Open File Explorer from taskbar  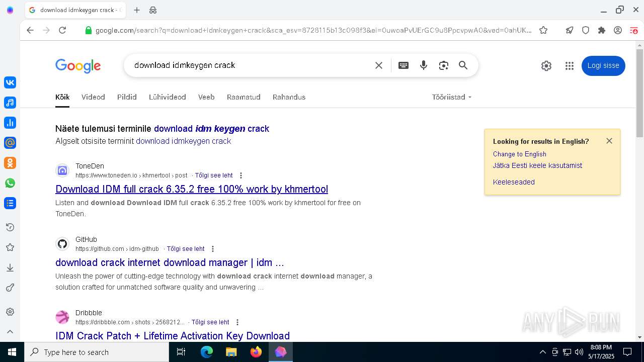point(231,352)
